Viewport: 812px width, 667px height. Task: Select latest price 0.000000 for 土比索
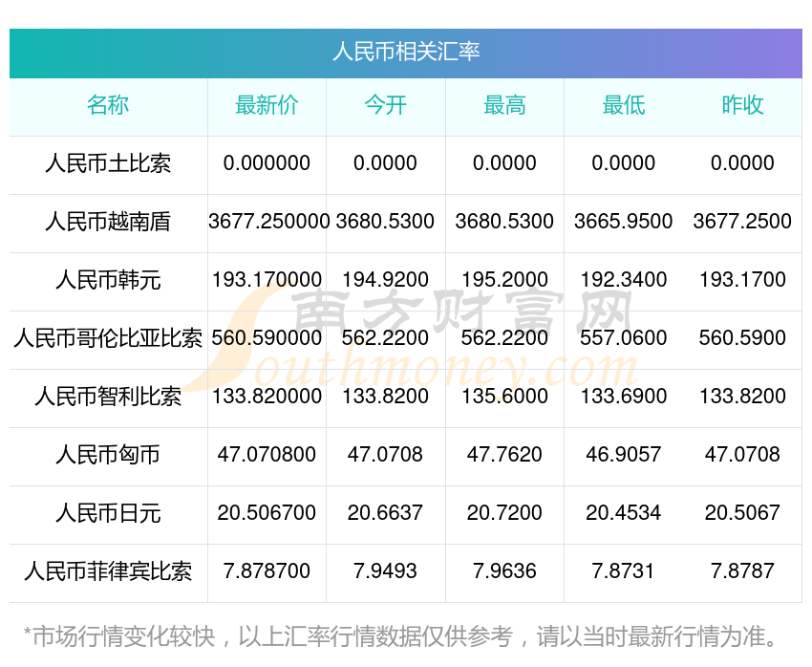point(267,163)
